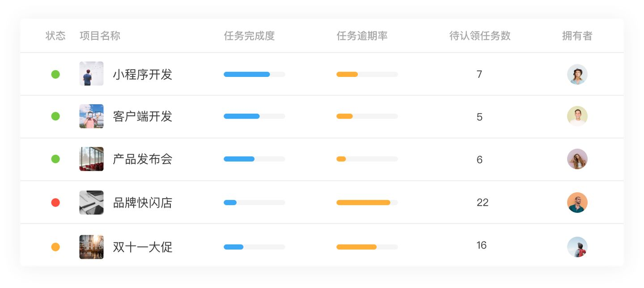Screen dimensions: 644x288
Task: Click the blue completion bar for 小程序开发
Action: (247, 74)
